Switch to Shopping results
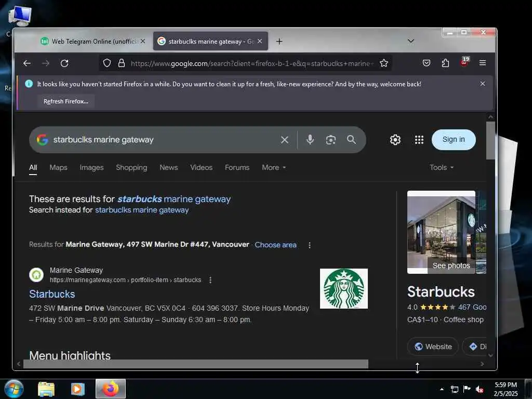The image size is (532, 399). click(x=131, y=168)
